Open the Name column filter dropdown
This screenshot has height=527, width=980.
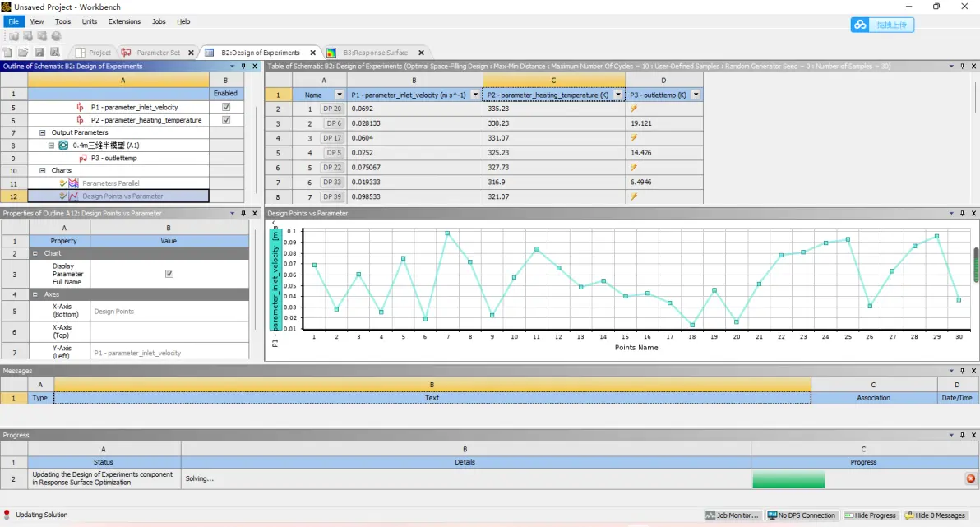pos(340,95)
